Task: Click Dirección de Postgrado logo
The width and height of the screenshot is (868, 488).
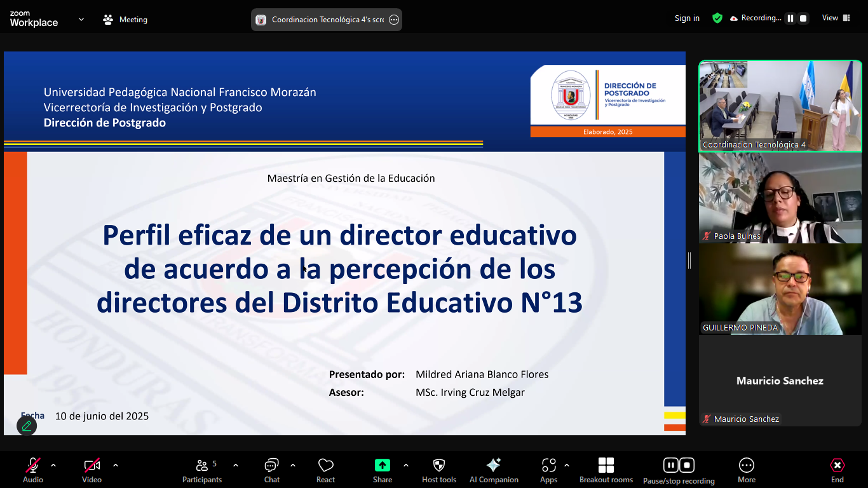Action: (x=608, y=95)
